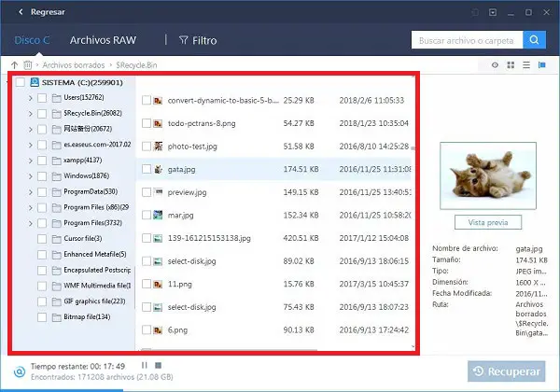560x392 pixels.
Task: Open the Disco C tab
Action: [x=32, y=40]
